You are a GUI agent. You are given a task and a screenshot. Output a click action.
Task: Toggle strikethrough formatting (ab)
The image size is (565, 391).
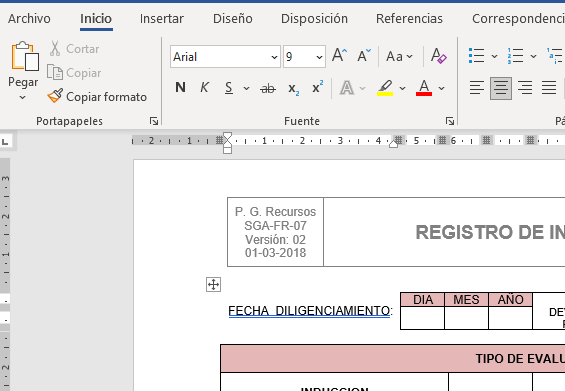(268, 88)
